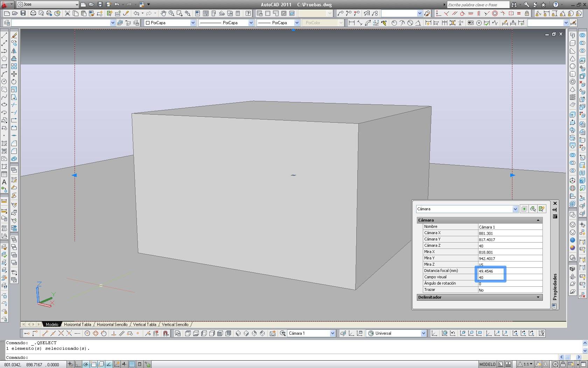
Task: Select the Line draw tool
Action: coord(4,35)
